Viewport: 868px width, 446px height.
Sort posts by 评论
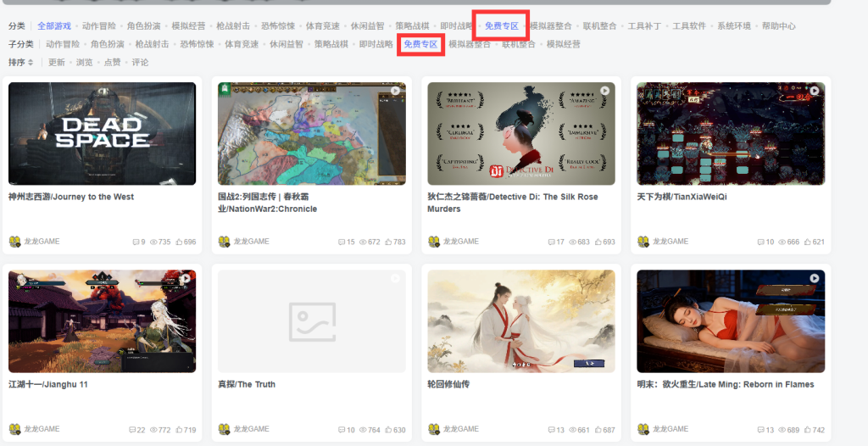coord(140,63)
